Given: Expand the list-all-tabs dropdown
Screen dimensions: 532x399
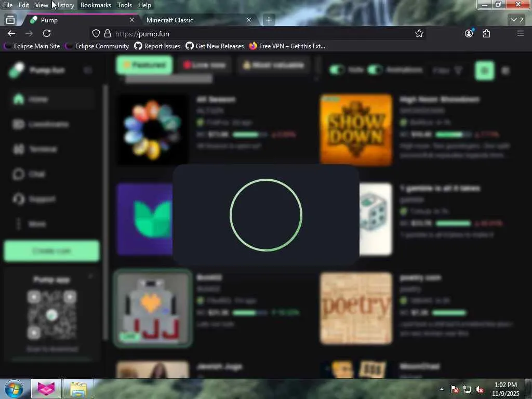Looking at the screenshot, I should [517, 20].
